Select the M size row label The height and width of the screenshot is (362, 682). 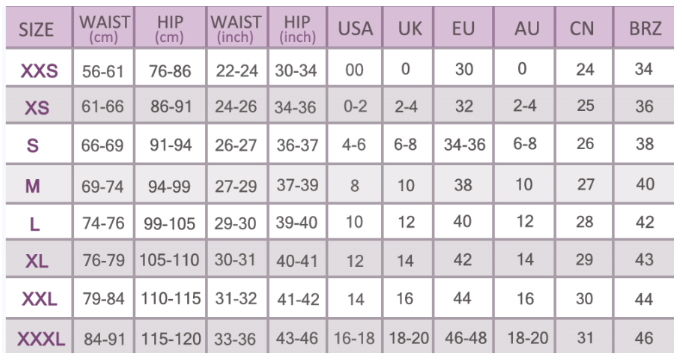tap(33, 186)
